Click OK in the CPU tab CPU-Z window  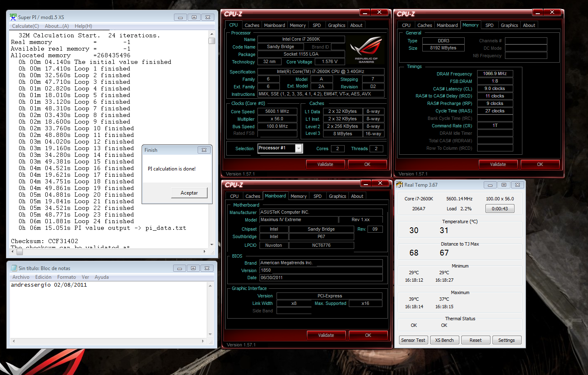click(x=367, y=164)
